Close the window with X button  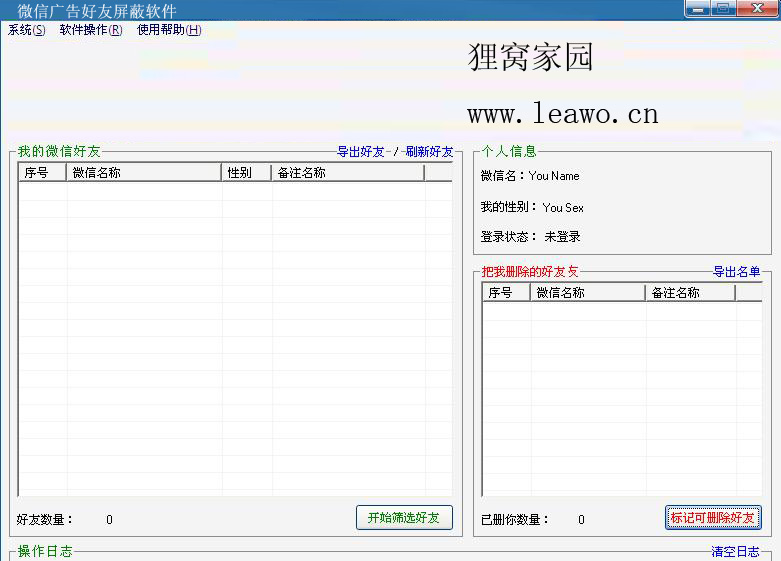757,8
